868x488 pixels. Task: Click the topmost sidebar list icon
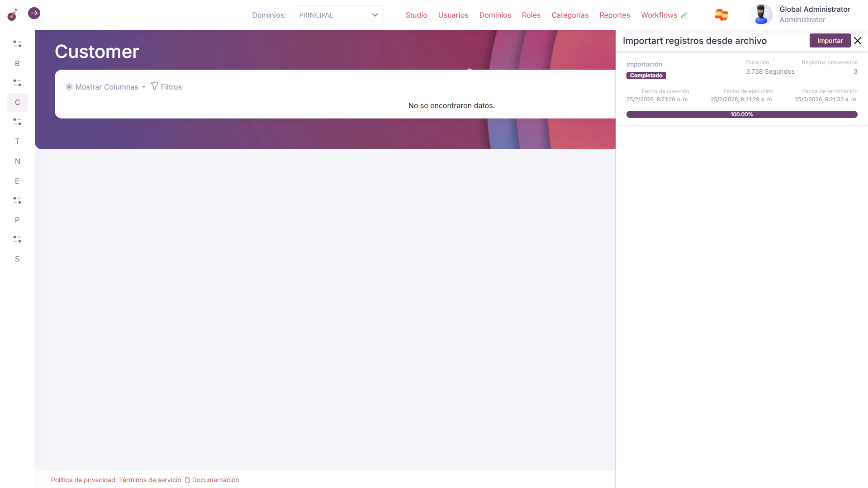coord(17,44)
